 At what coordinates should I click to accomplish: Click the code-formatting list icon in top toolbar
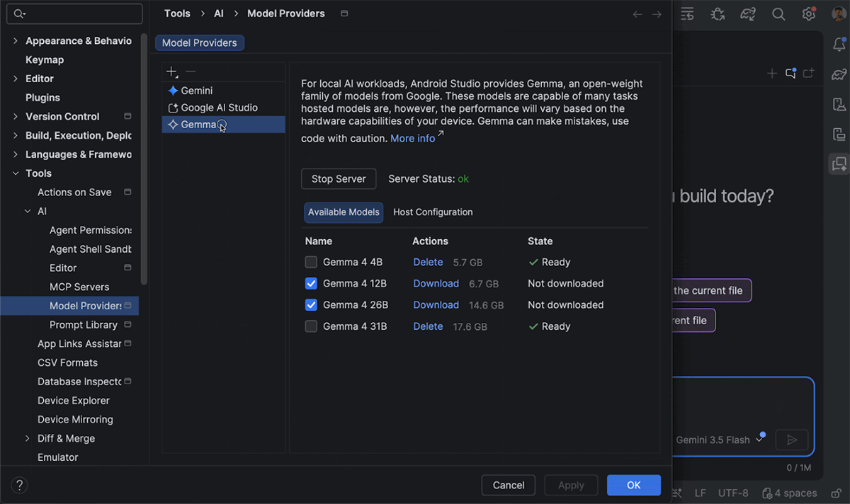tap(687, 14)
